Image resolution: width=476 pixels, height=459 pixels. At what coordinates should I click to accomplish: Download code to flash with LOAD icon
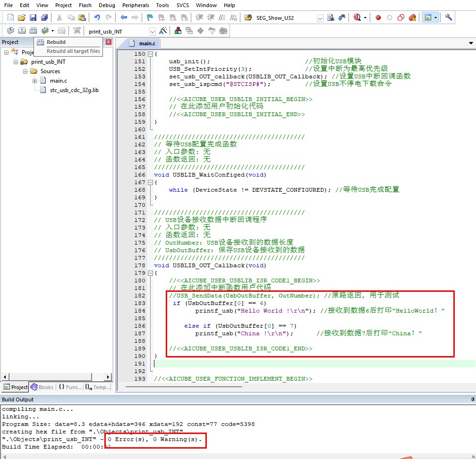(77, 30)
